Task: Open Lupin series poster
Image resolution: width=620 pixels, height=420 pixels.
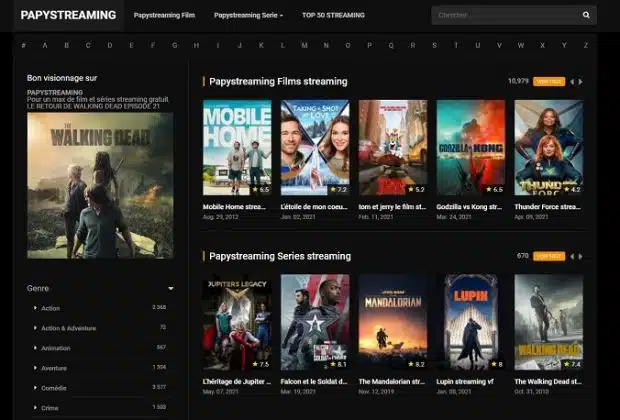Action: tap(471, 322)
